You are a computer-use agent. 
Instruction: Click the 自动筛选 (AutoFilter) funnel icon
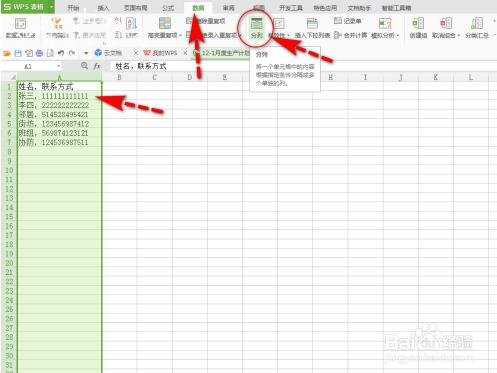[57, 23]
